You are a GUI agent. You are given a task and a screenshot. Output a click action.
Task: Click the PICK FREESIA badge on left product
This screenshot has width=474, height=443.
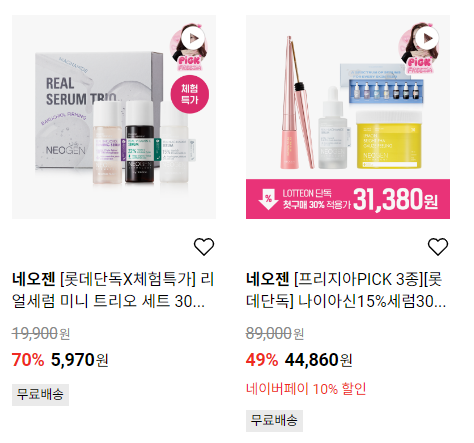(x=190, y=64)
